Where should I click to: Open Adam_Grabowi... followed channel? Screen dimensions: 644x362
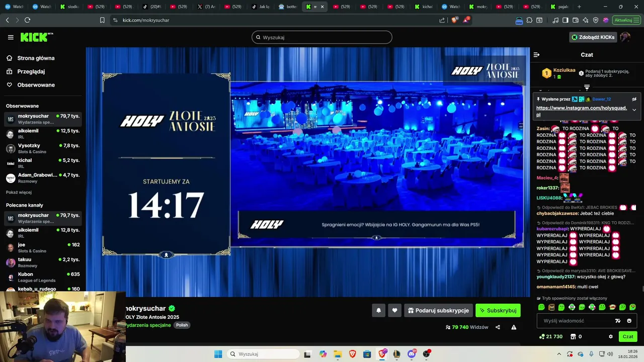tap(42, 178)
